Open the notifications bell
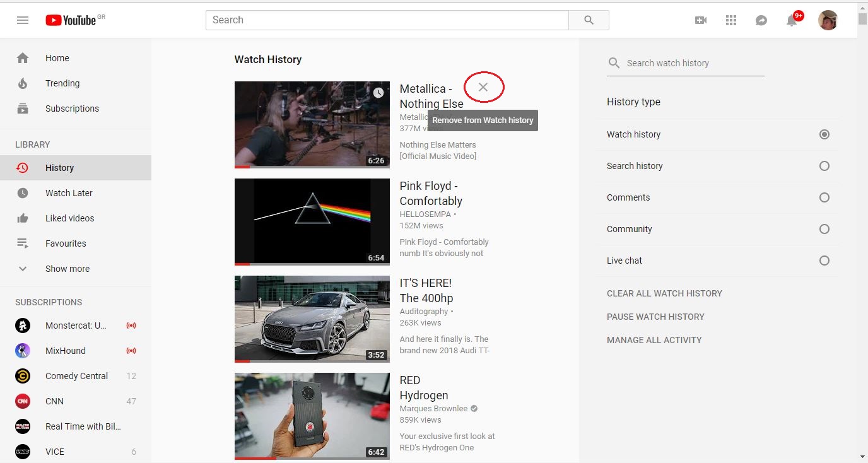This screenshot has height=463, width=868. [x=792, y=21]
